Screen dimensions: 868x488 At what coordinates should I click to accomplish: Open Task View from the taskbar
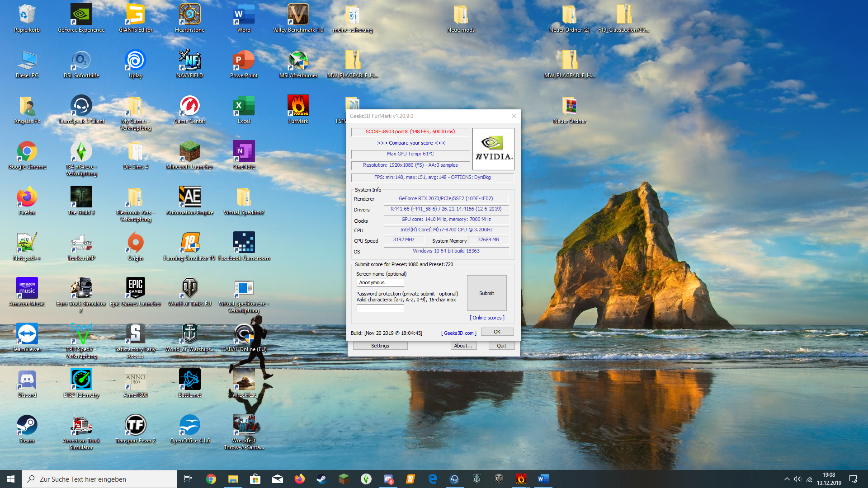[188, 479]
